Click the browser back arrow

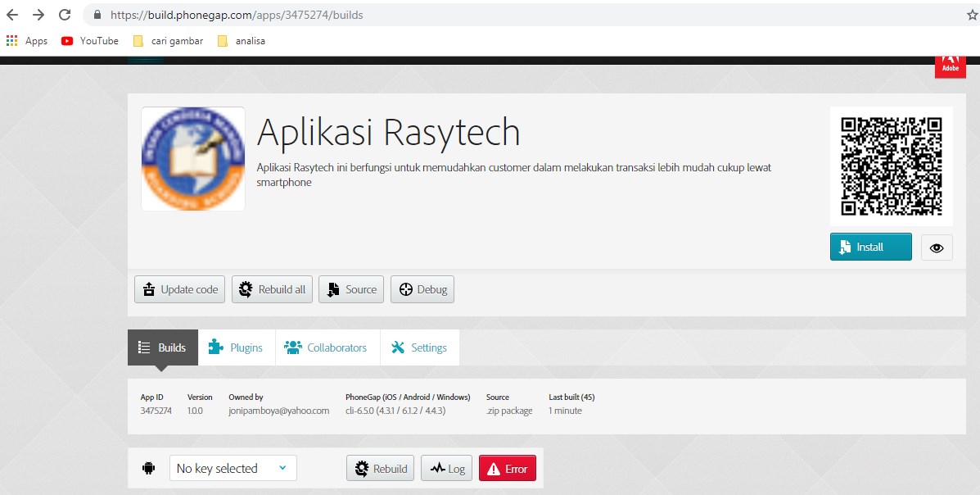(x=12, y=15)
